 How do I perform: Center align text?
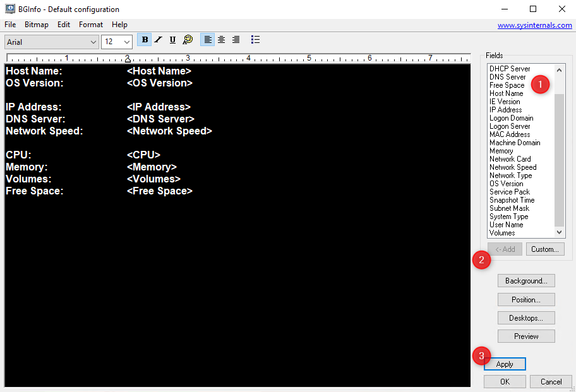(222, 40)
